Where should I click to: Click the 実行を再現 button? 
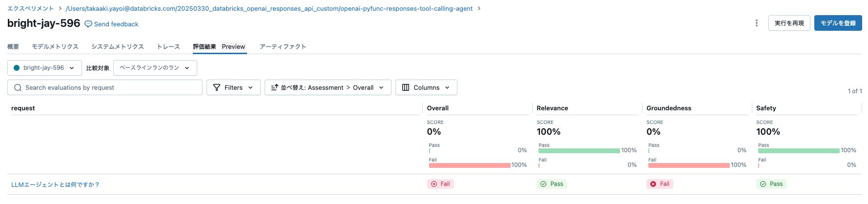(x=789, y=23)
